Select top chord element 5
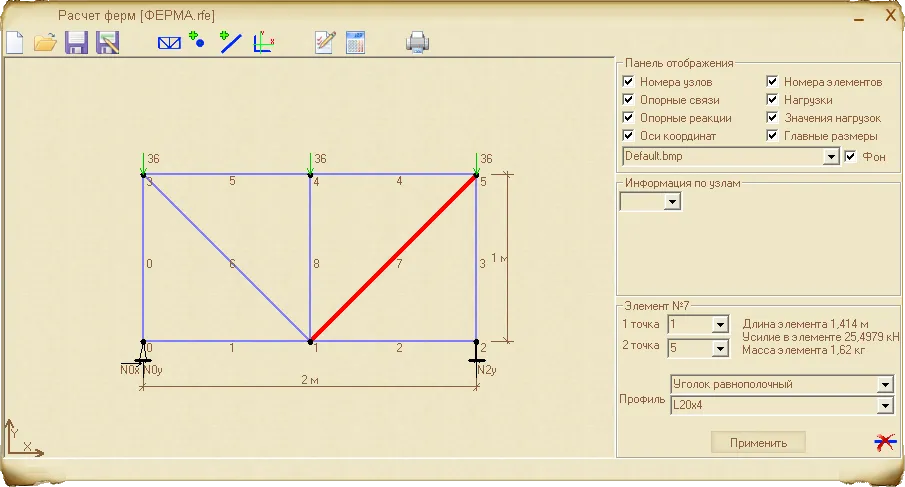The height and width of the screenshot is (487, 905). [226, 174]
